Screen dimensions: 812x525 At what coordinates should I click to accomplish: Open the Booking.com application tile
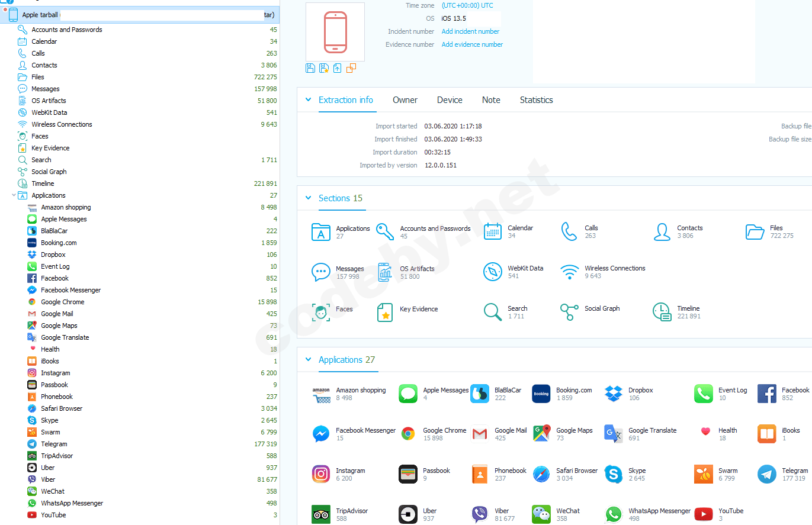tap(562, 394)
